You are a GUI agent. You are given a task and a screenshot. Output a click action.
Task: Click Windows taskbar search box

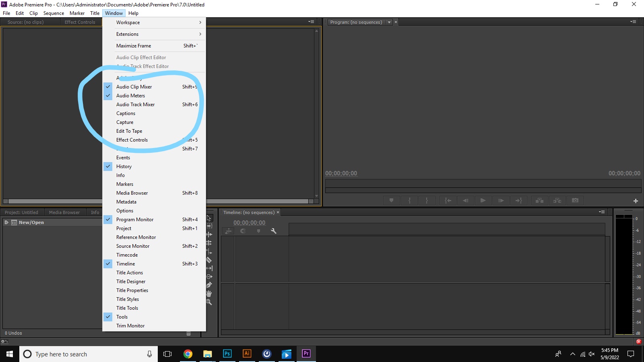[89, 354]
